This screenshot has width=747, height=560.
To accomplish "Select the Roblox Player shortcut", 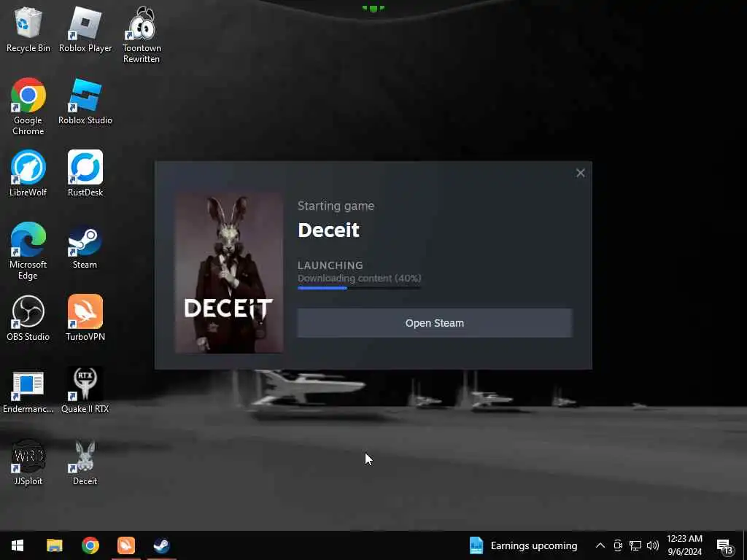I will [85, 29].
